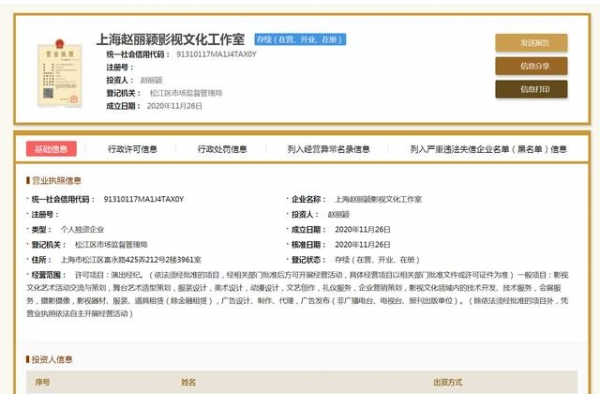Click the 登记状态 value 存续
The width and height of the screenshot is (600, 394).
(377, 260)
